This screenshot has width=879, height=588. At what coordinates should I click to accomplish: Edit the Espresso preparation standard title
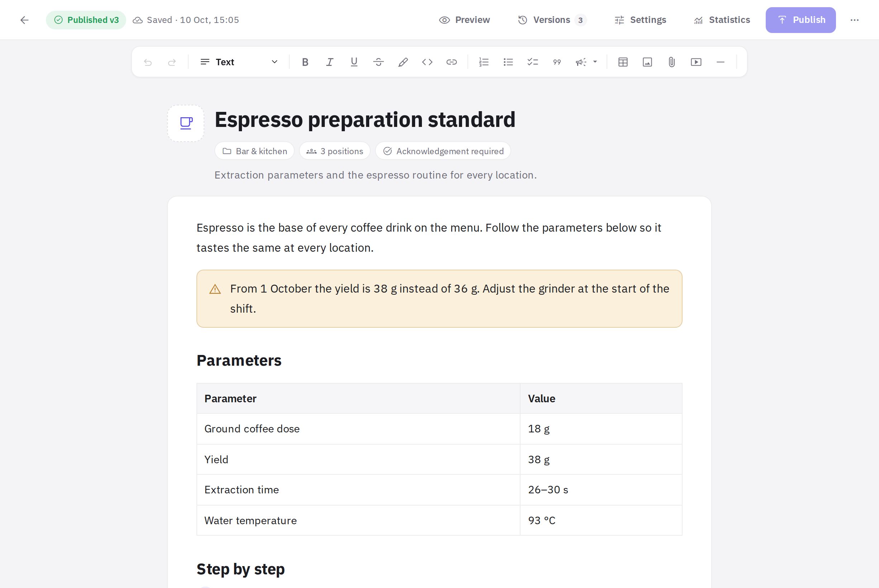pos(365,120)
